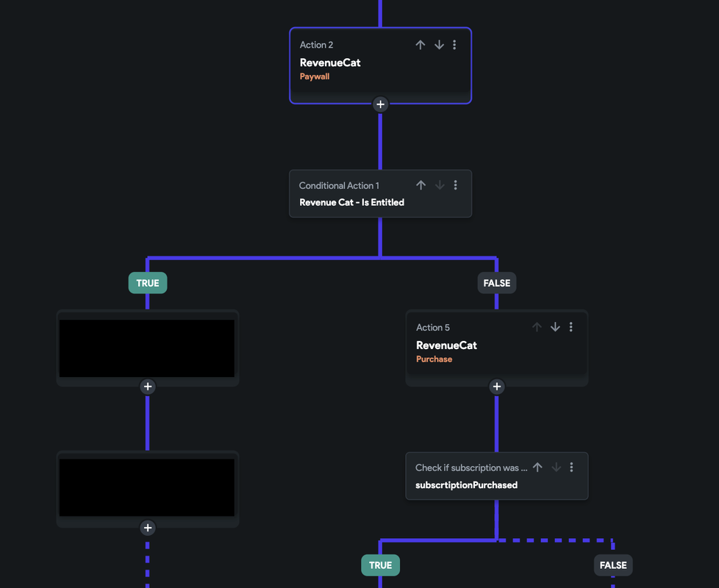Move Action 2 down with arrow

point(439,44)
